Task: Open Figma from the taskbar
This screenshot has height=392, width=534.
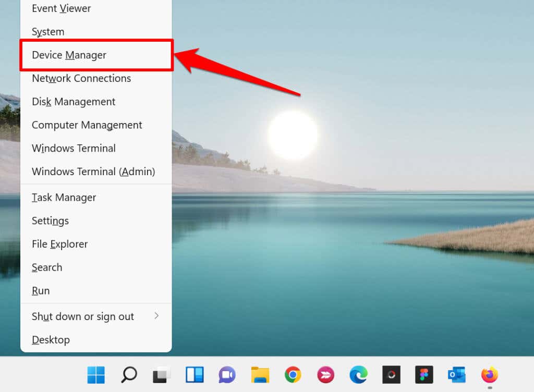Action: pos(424,375)
